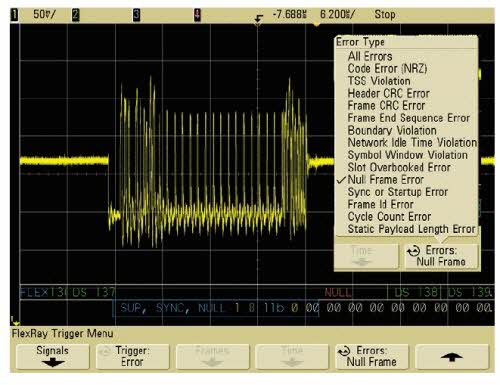The height and width of the screenshot is (385, 500).
Task: Click the up arrow return softkey
Action: [452, 357]
